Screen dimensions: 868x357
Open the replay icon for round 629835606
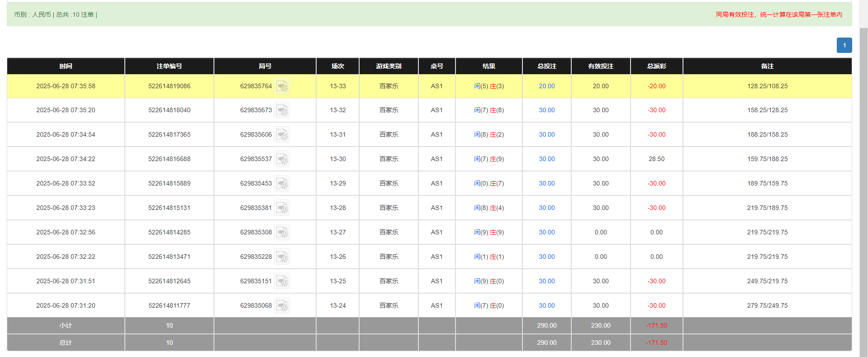(x=282, y=135)
